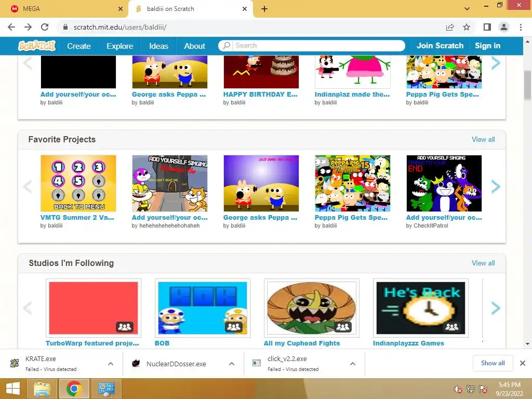Click the NuclearDDosser.exe file icon
The height and width of the screenshot is (399, 532).
coord(136,363)
